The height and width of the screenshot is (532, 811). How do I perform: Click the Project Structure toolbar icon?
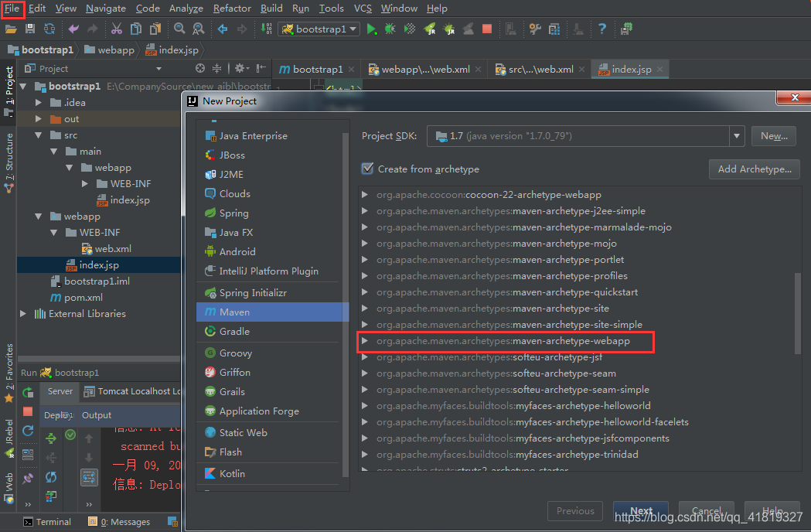(x=554, y=29)
